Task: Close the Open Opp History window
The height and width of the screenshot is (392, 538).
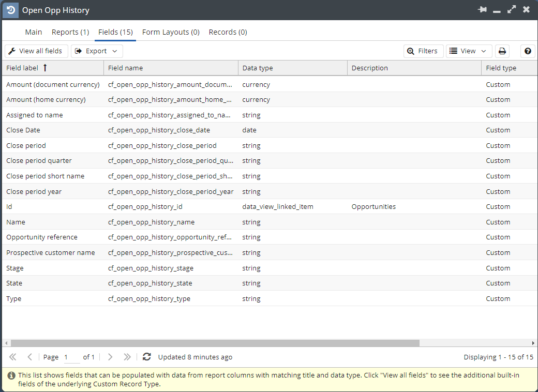Action: [x=526, y=10]
